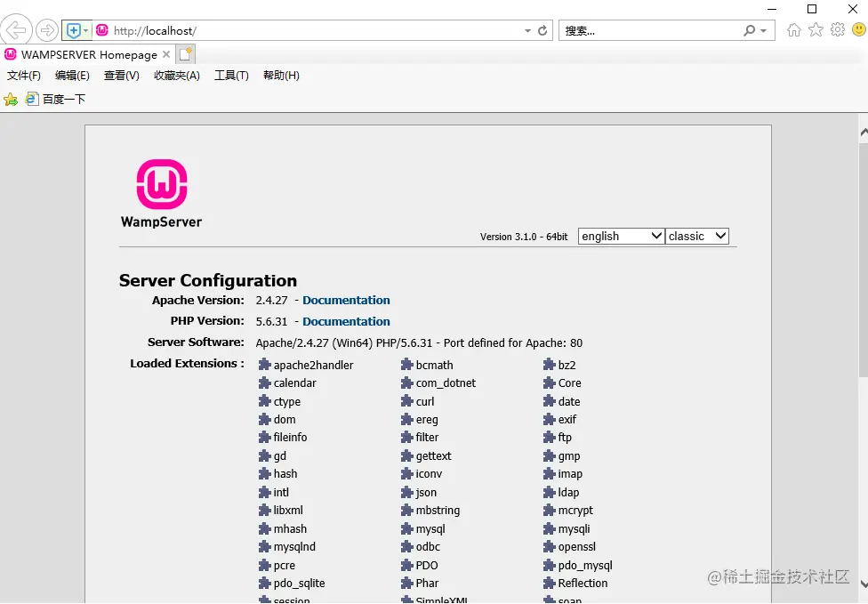Click the puzzle icon beside Core

pyautogui.click(x=549, y=383)
